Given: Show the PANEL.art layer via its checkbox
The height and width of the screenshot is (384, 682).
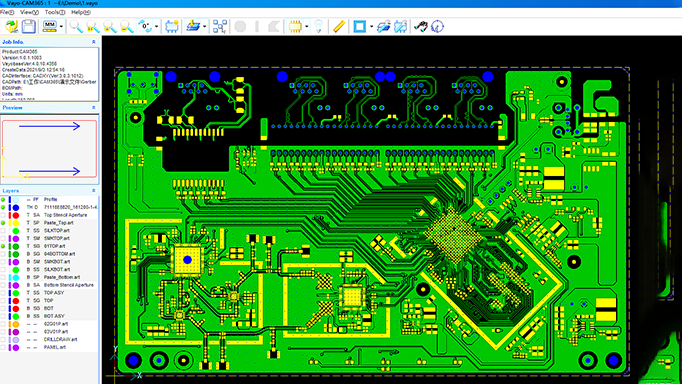Looking at the screenshot, I should [x=3, y=348].
